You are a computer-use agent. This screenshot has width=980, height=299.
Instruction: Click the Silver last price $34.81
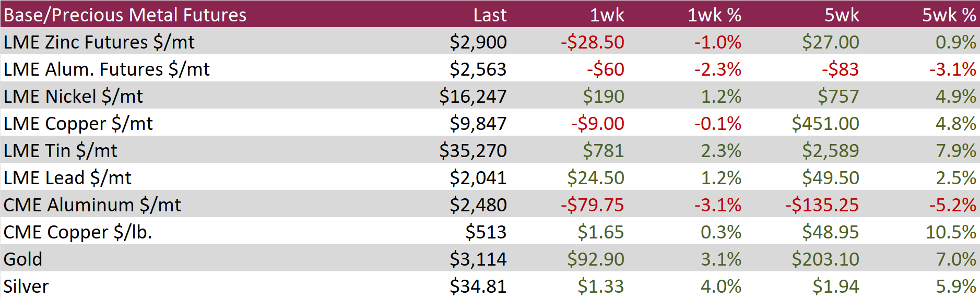coord(478,286)
